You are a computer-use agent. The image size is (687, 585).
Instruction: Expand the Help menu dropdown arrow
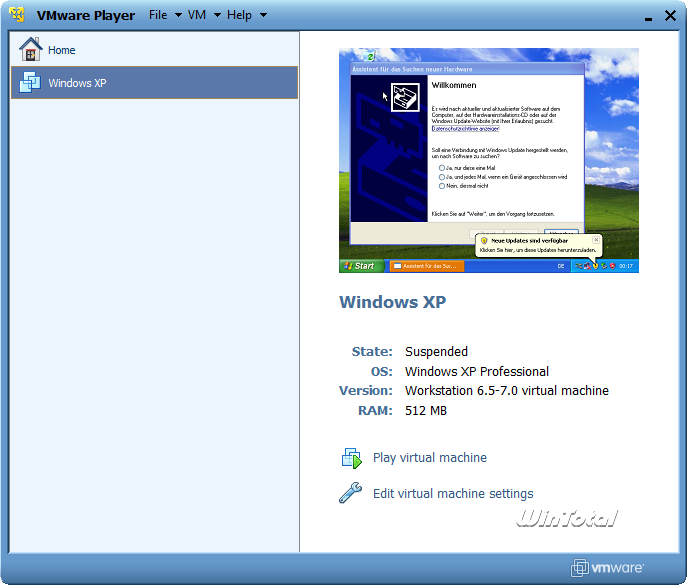coord(263,15)
